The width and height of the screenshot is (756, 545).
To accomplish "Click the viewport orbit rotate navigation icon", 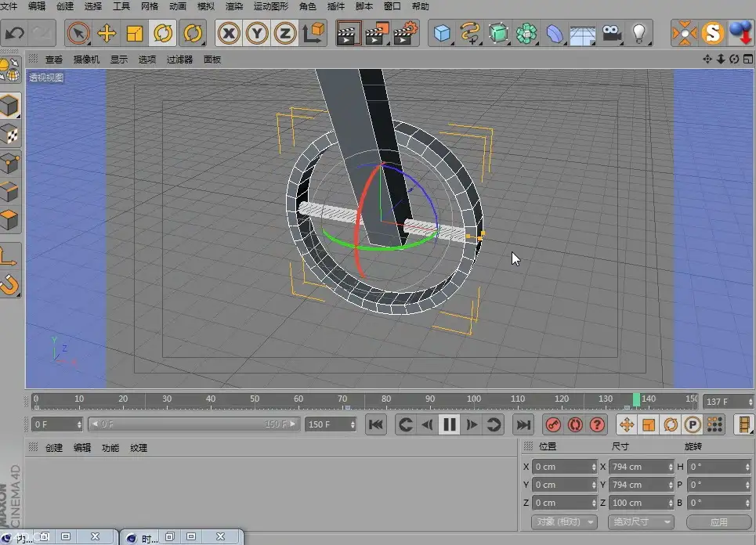I will click(x=734, y=59).
